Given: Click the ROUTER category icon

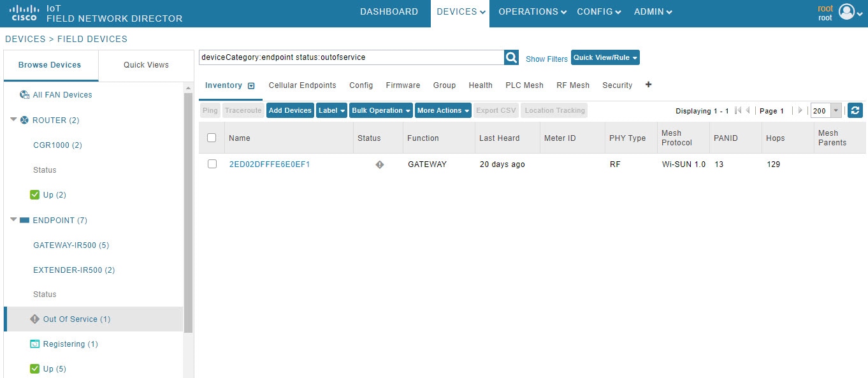Looking at the screenshot, I should (24, 120).
